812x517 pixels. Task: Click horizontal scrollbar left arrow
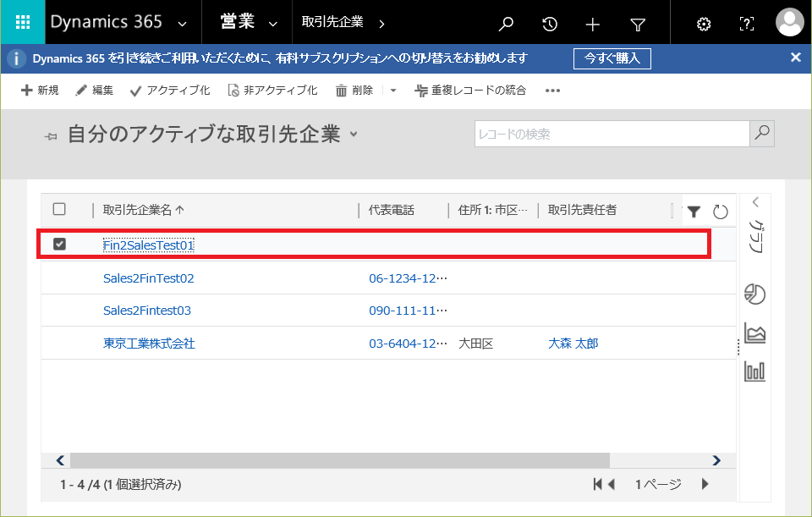60,460
